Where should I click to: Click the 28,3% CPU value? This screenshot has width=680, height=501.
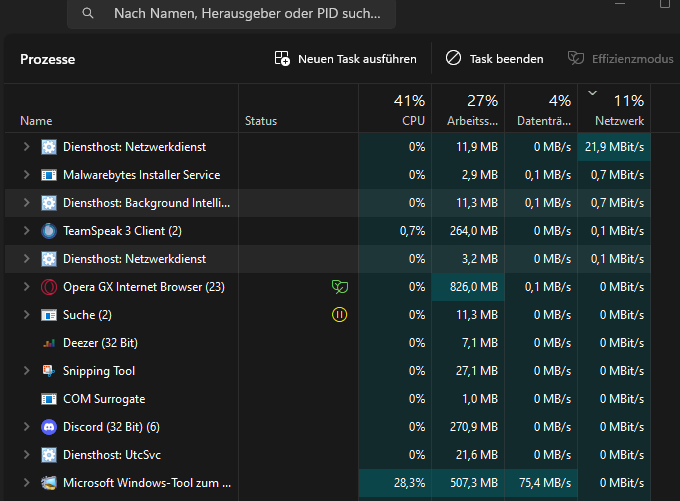coord(409,483)
